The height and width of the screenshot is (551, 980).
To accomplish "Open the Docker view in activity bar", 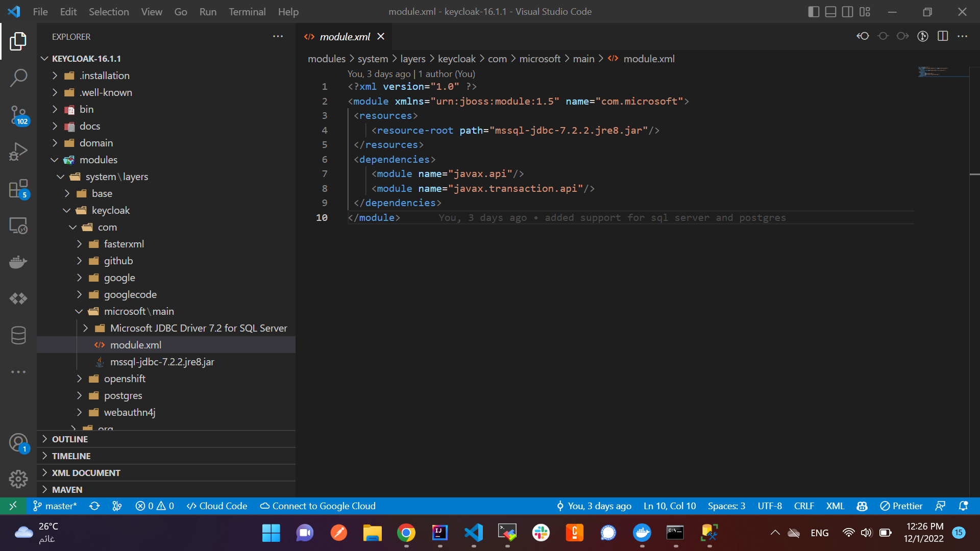I will tap(18, 262).
